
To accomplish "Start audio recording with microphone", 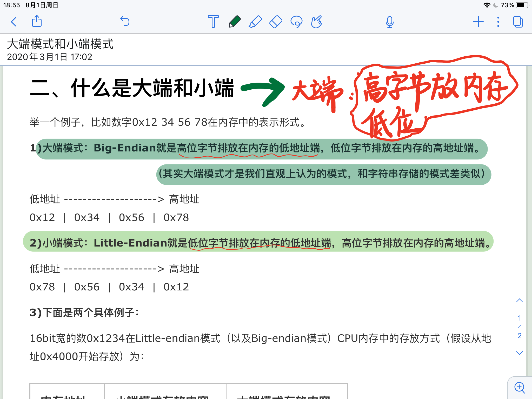I will pos(389,22).
